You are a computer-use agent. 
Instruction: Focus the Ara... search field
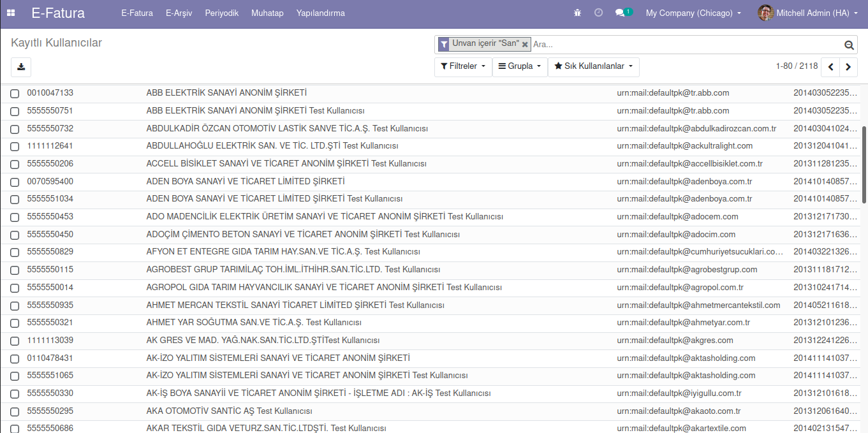coord(686,45)
